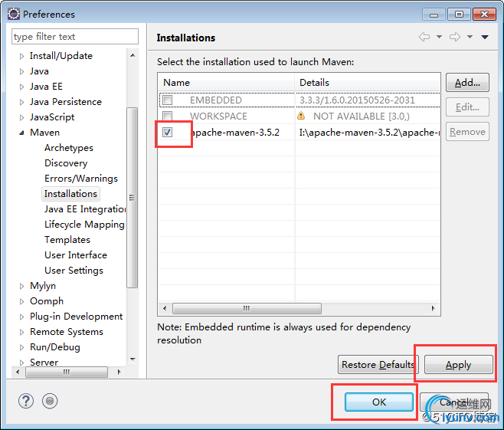This screenshot has height=430, width=504.
Task: Click the Remove button
Action: coord(467,132)
